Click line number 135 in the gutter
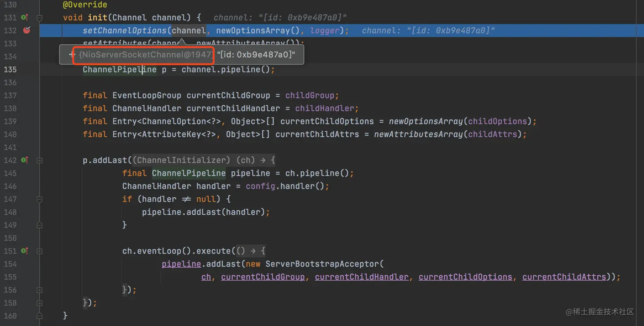Image resolution: width=644 pixels, height=326 pixels. click(10, 69)
